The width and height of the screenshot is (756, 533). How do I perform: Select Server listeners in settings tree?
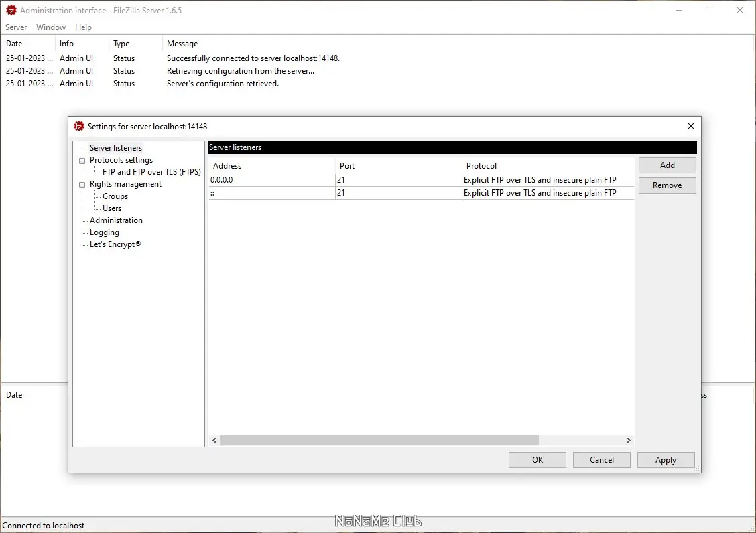click(116, 148)
